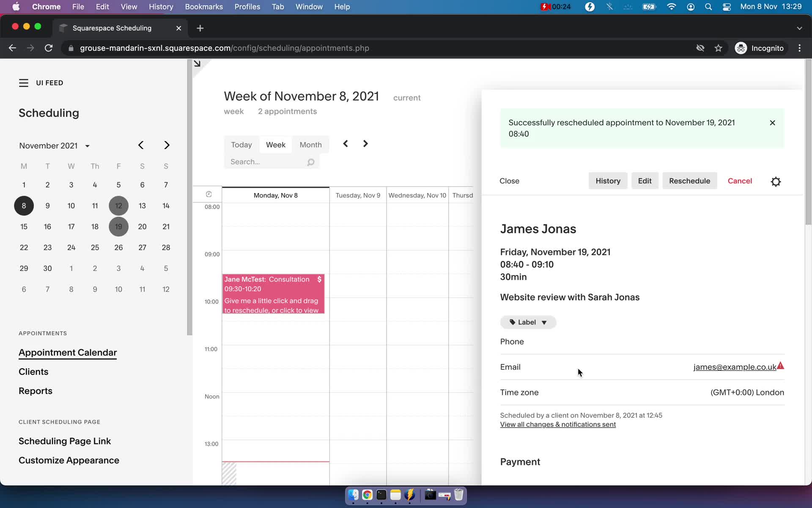This screenshot has height=508, width=812.
Task: Click the search magnifier icon in calendar search
Action: tap(311, 162)
